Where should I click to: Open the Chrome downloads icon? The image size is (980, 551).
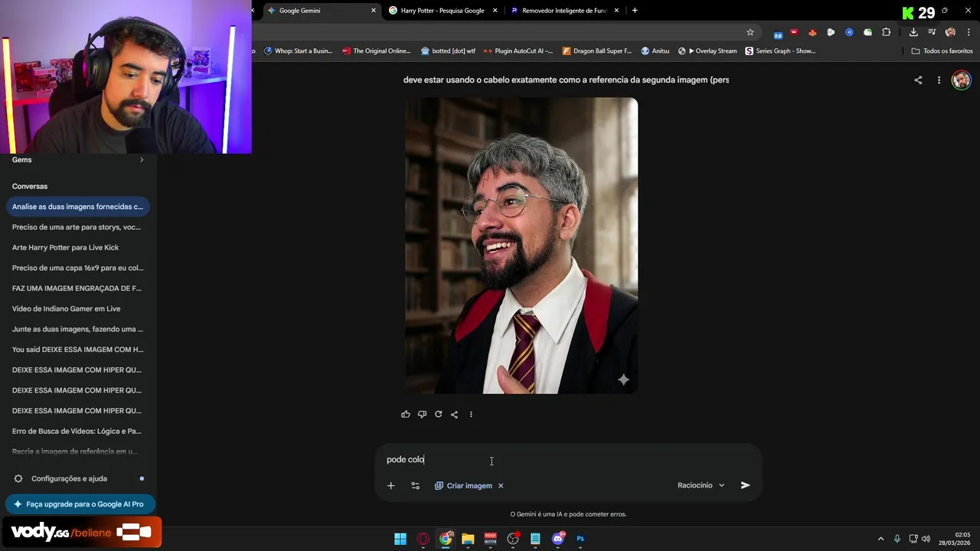click(913, 32)
